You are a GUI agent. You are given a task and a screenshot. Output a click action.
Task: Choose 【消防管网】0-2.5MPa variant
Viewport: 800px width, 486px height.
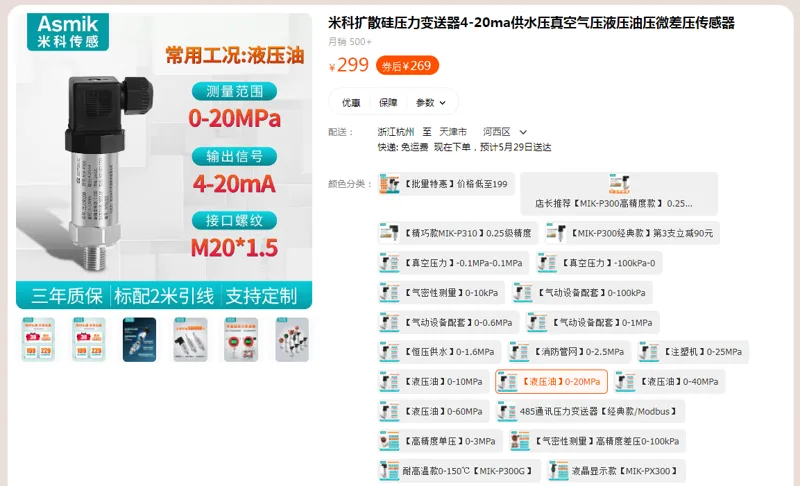point(569,352)
